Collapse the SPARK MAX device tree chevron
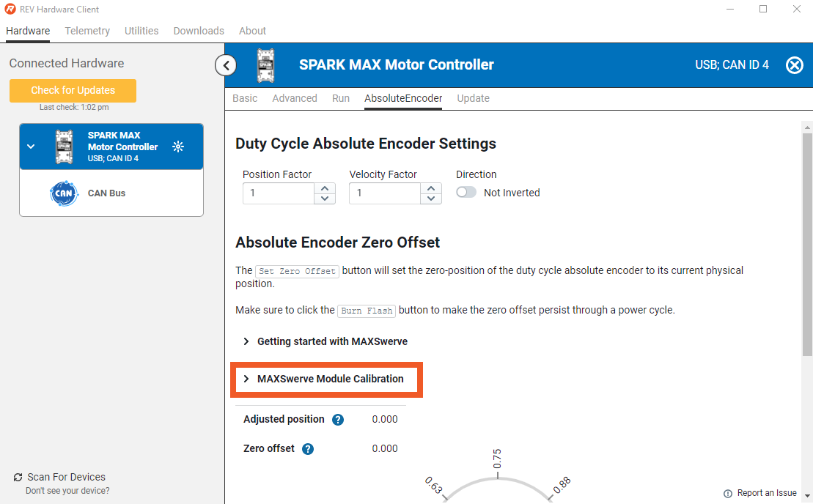Viewport: 813px width, 504px height. [x=31, y=147]
